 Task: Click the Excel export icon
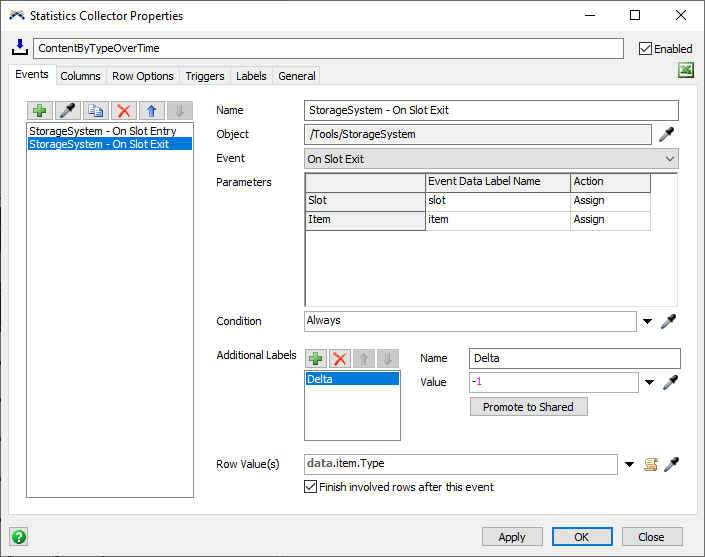point(686,70)
